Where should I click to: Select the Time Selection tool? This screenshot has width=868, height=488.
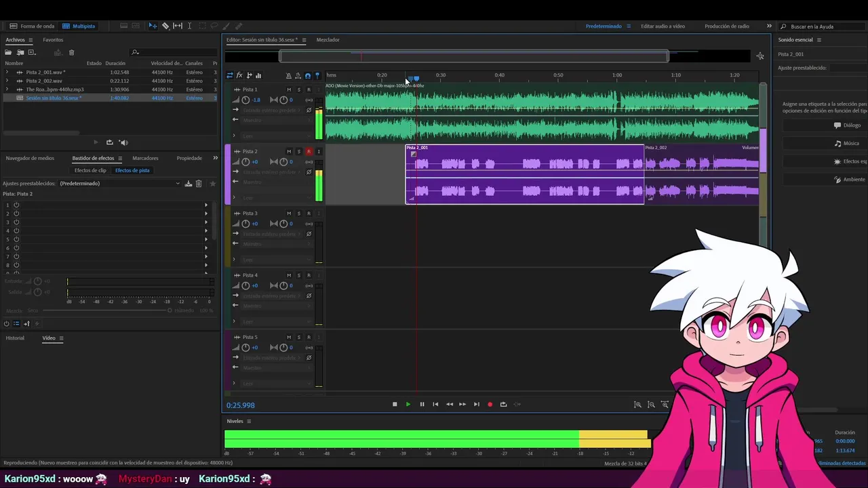[x=189, y=26]
